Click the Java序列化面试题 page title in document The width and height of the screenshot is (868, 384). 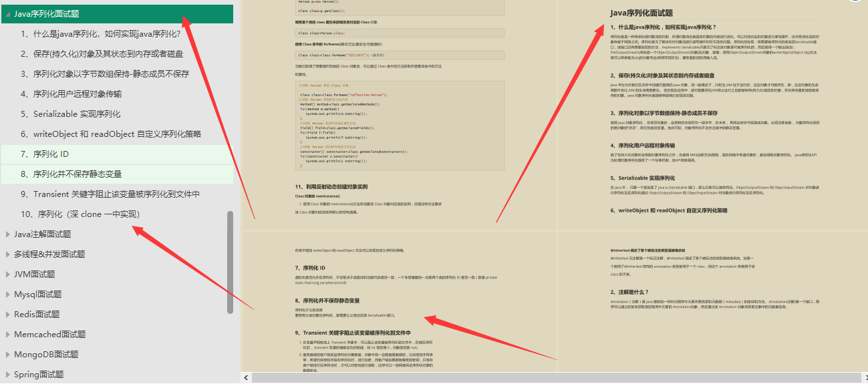click(641, 13)
